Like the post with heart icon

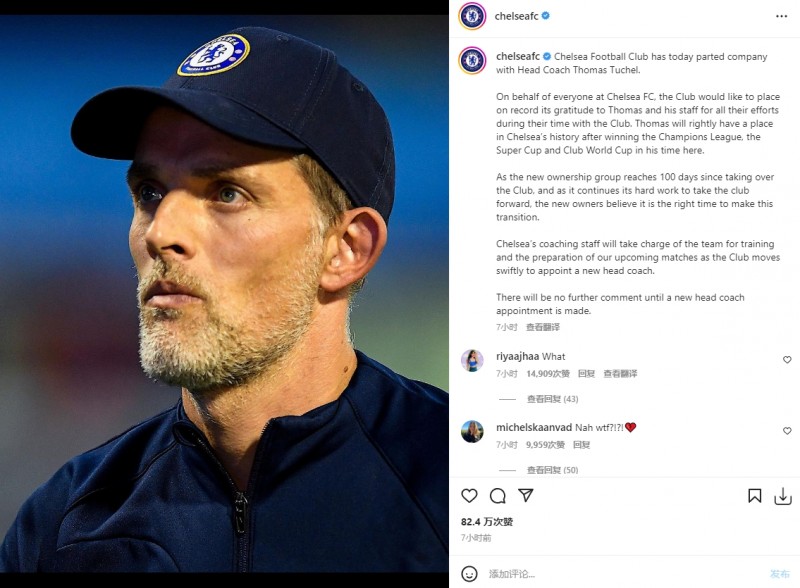click(469, 496)
